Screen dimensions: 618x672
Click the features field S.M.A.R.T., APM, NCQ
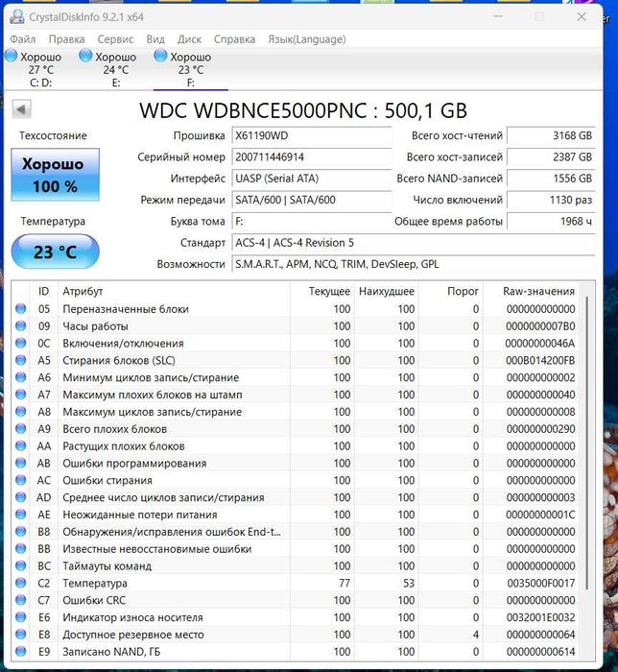point(414,264)
